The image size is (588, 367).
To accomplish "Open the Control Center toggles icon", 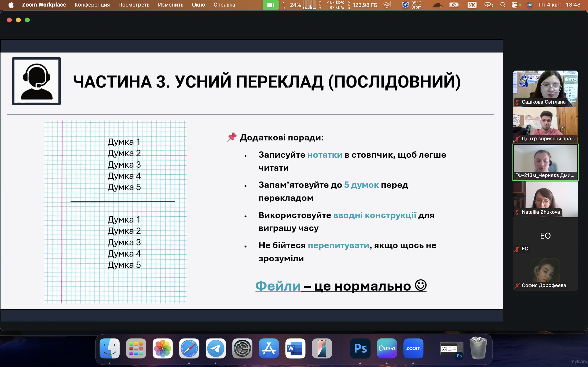I will pos(514,5).
